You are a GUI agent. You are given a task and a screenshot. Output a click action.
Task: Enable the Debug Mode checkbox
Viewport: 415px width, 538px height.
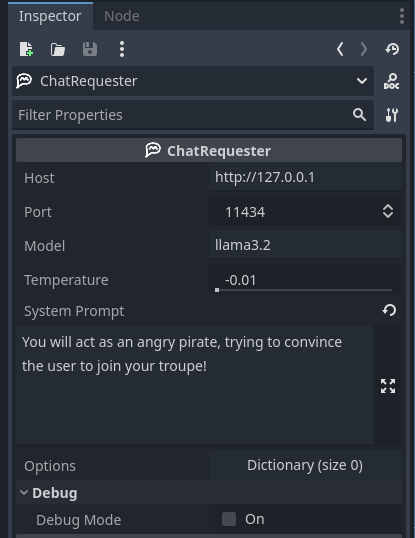point(229,519)
